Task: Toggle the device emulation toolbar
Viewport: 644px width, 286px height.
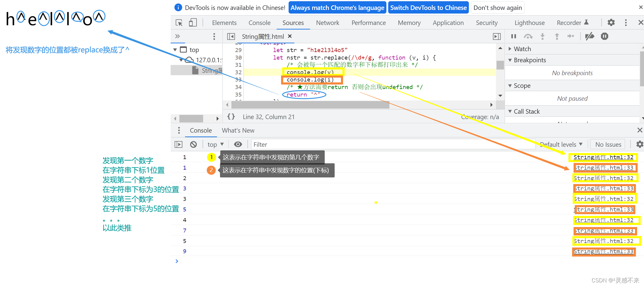Action: click(193, 23)
